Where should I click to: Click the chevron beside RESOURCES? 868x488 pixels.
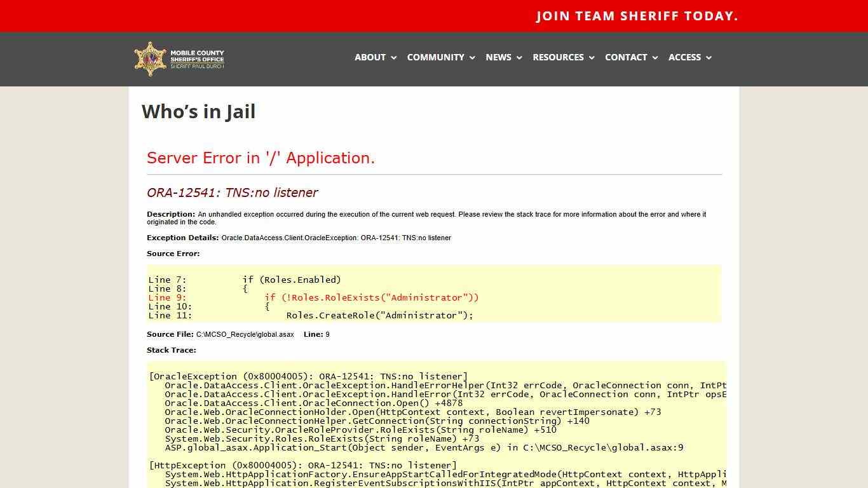592,58
